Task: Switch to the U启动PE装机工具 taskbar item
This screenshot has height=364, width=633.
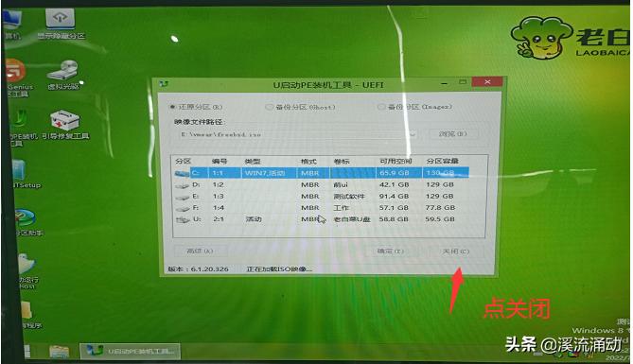Action: [x=130, y=351]
